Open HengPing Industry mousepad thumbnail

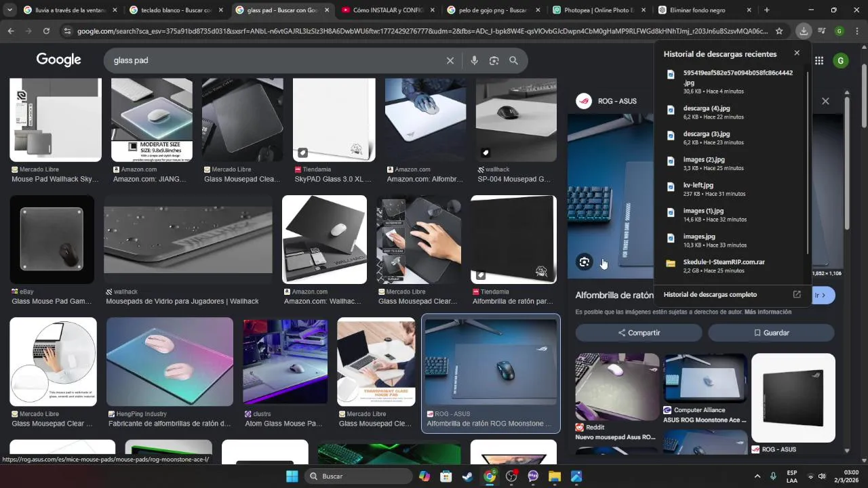(170, 362)
